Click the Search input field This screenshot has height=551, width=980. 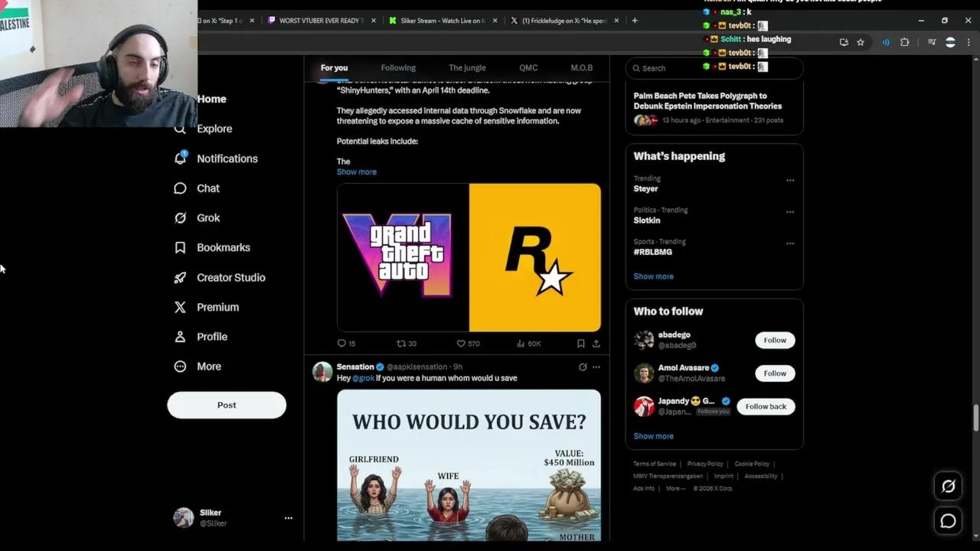714,68
